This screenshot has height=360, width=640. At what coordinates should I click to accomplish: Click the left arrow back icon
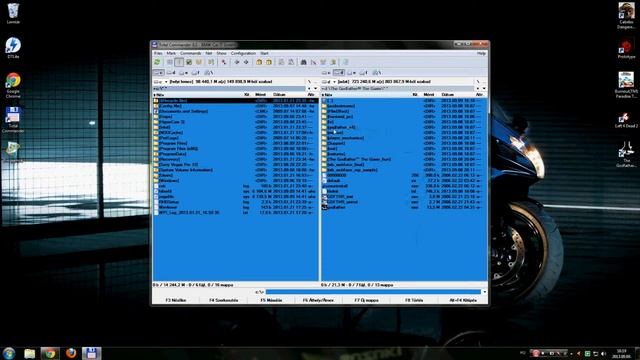[x=236, y=62]
